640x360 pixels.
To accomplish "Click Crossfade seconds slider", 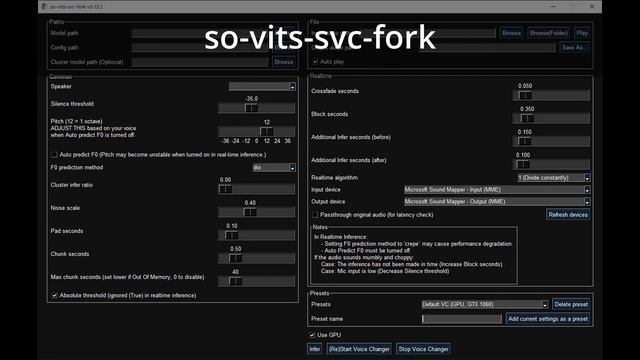I will (551, 96).
